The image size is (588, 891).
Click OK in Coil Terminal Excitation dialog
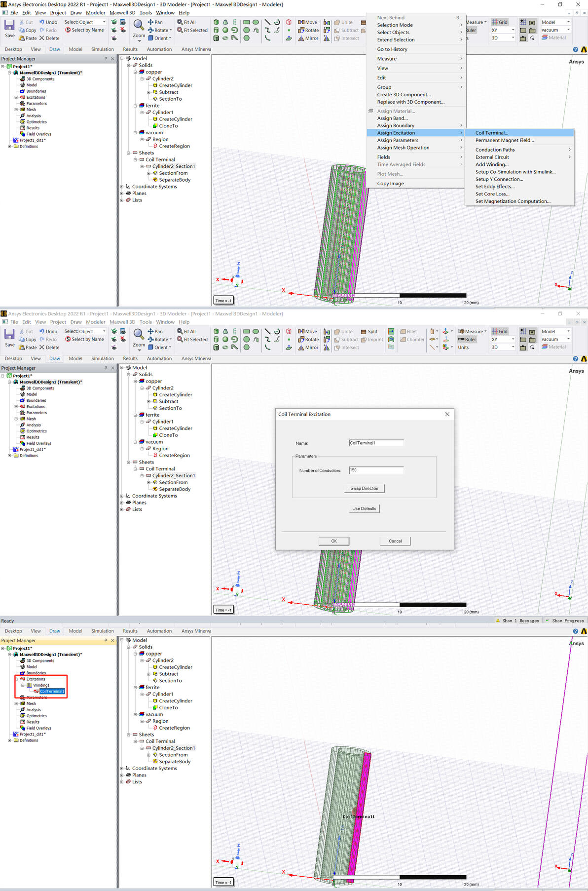coord(334,541)
